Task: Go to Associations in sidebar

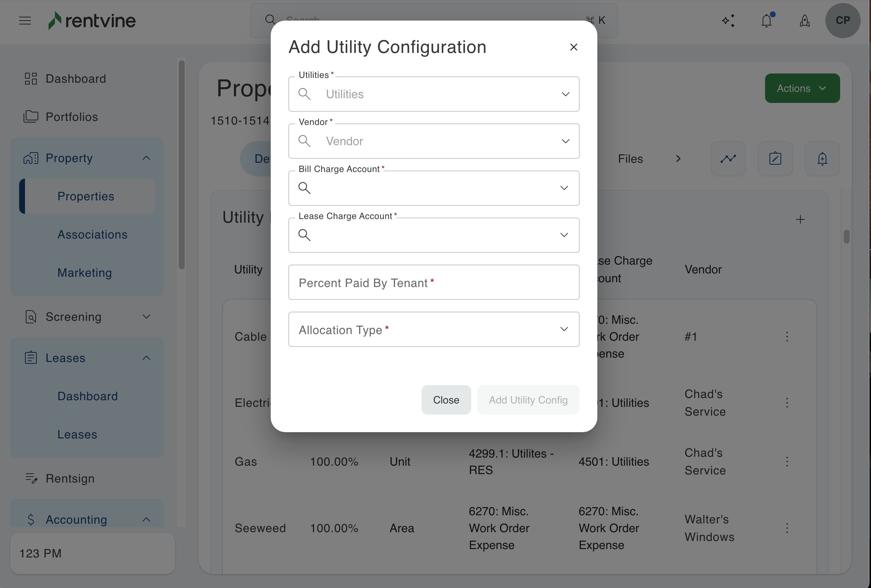Action: [x=92, y=234]
